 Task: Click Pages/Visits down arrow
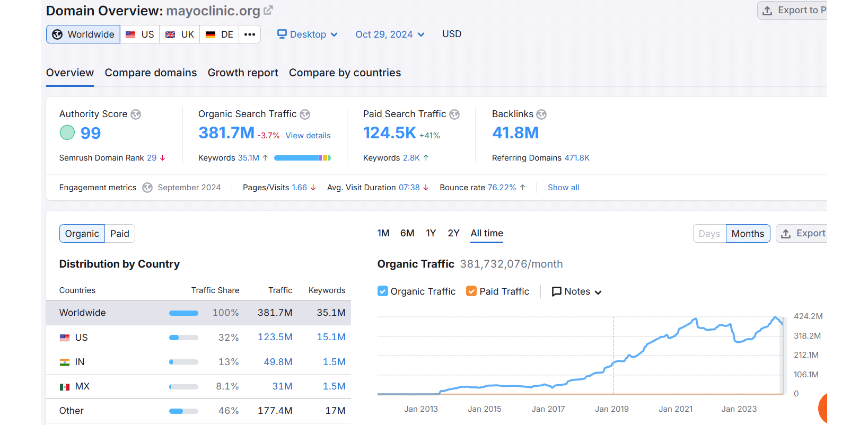[x=313, y=188]
